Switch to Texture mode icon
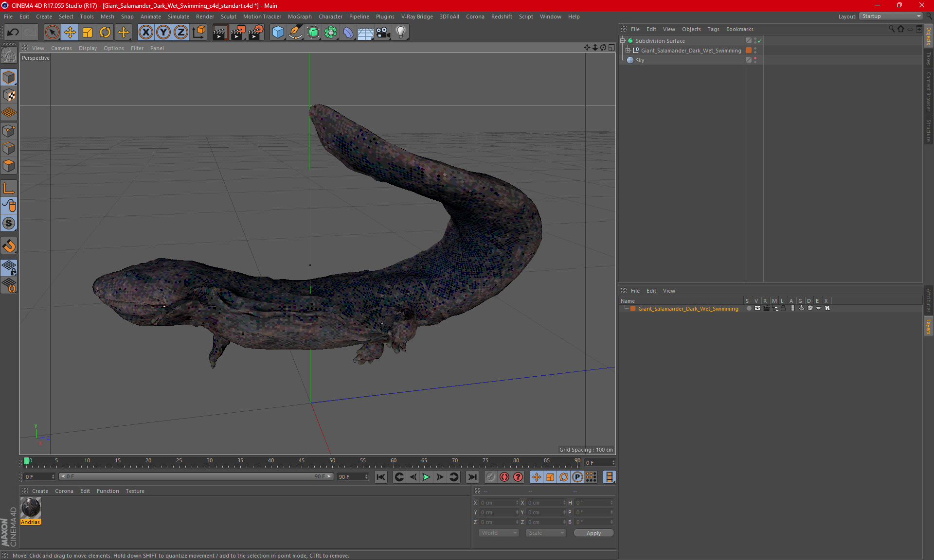 9,95
